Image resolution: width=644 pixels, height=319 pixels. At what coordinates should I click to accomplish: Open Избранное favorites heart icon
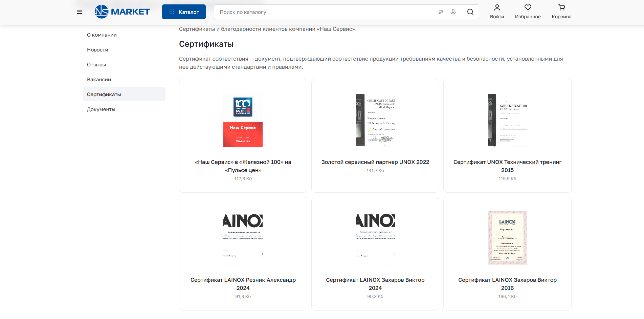pyautogui.click(x=528, y=7)
